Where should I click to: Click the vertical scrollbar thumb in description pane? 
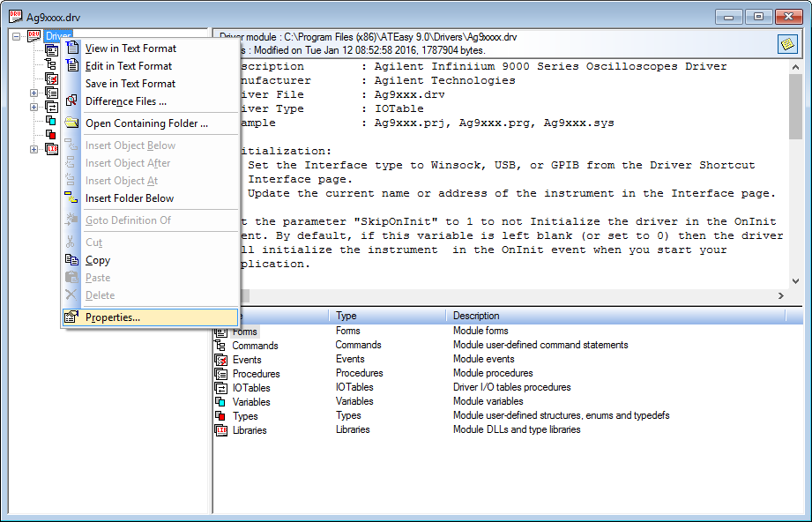795,106
